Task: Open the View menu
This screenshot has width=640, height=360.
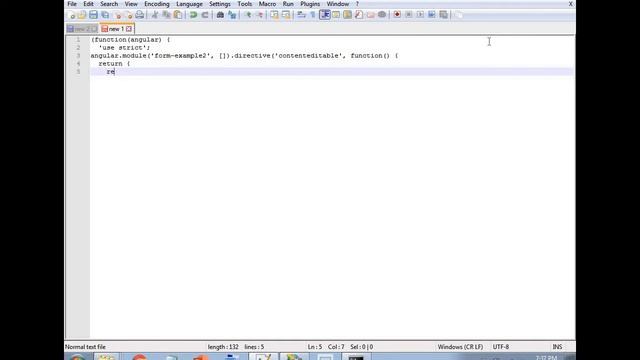Action: [x=131, y=4]
